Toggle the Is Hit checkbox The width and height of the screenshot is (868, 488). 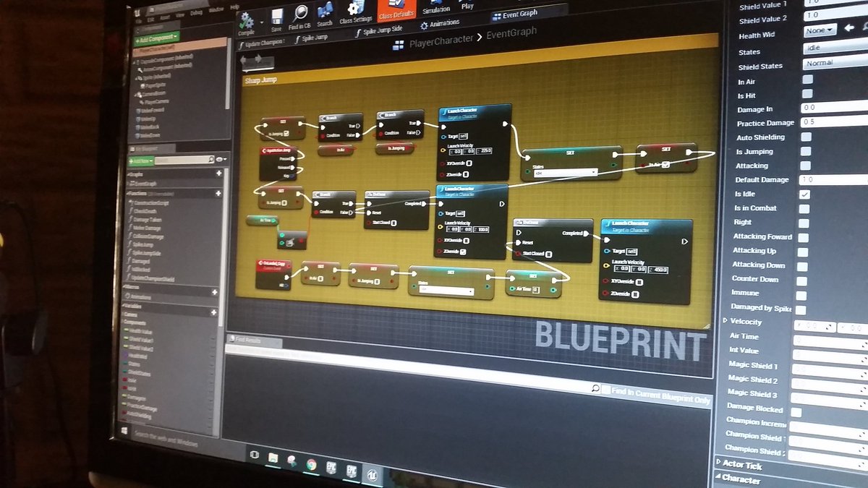pos(807,94)
